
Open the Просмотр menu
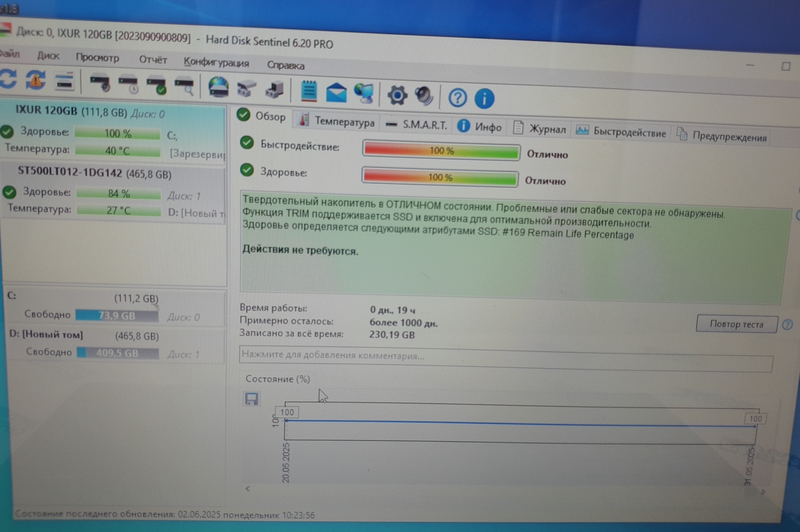[98, 58]
